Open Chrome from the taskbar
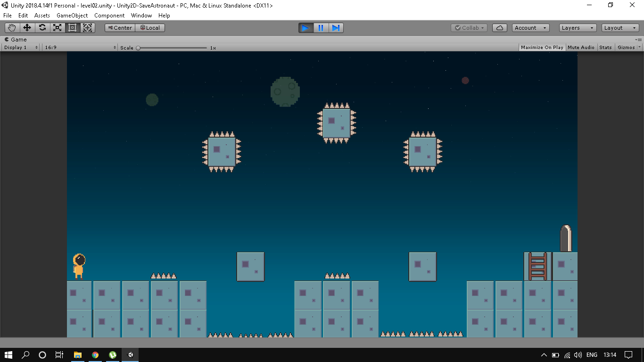The image size is (644, 362). [95, 354]
